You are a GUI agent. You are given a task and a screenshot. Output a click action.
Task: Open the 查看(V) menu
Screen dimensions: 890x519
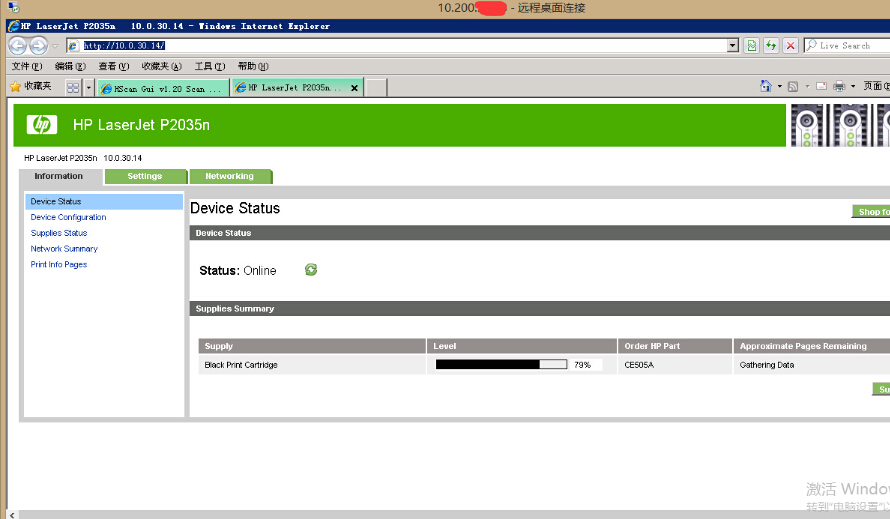(x=114, y=66)
